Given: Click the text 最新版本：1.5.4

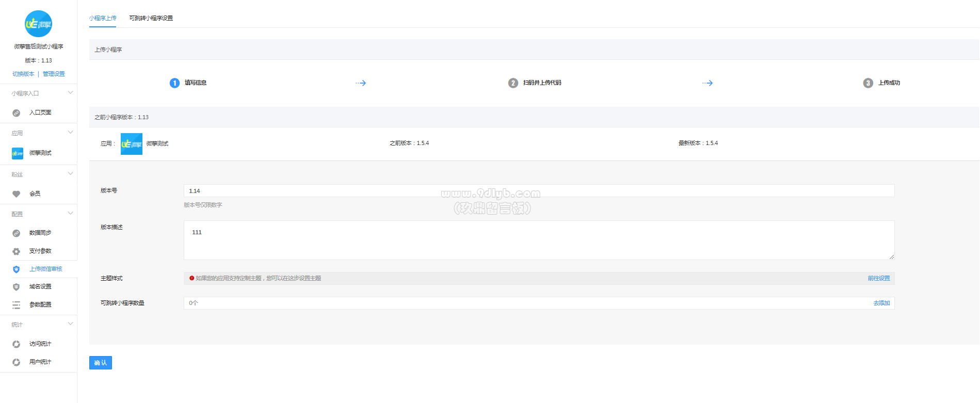Looking at the screenshot, I should coord(698,143).
